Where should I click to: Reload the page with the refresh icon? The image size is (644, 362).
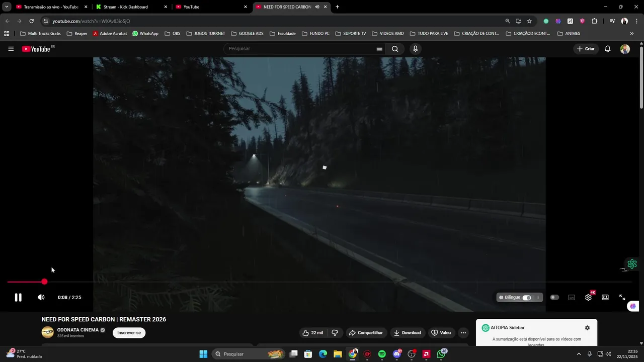tap(31, 21)
